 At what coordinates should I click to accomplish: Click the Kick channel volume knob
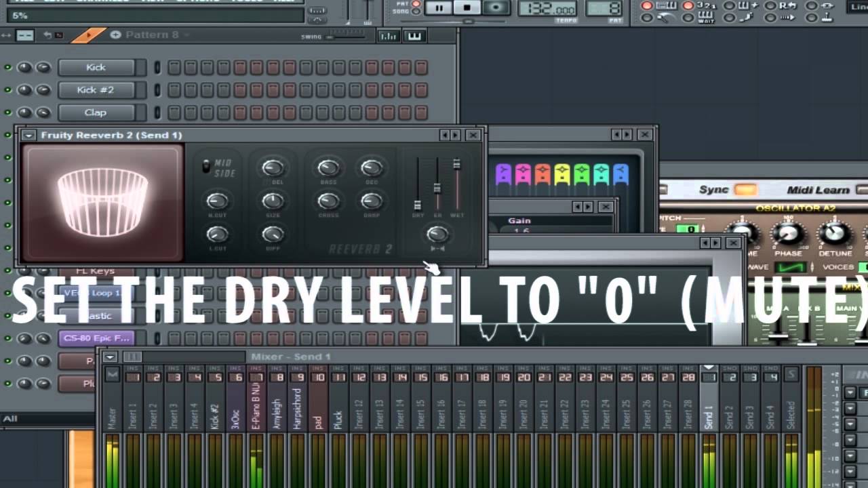point(43,67)
